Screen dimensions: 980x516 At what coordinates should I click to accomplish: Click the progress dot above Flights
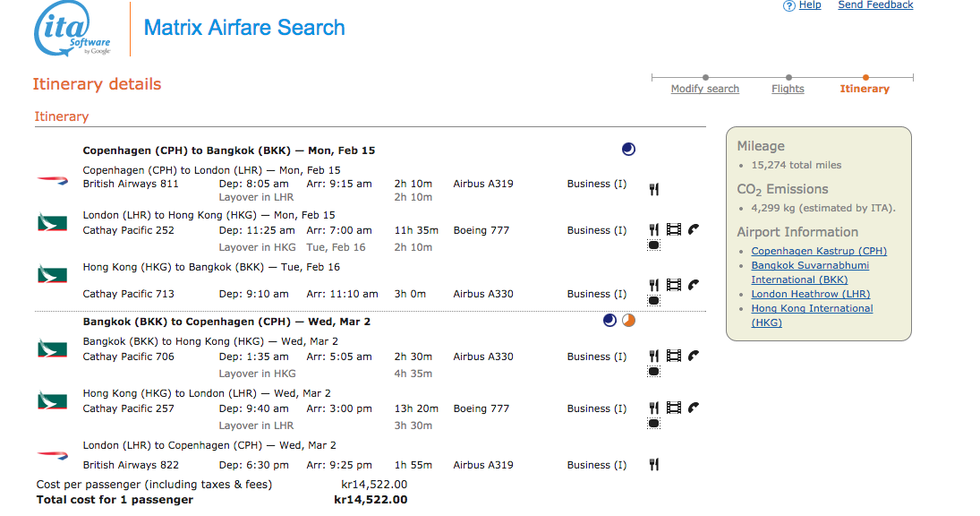pyautogui.click(x=788, y=78)
